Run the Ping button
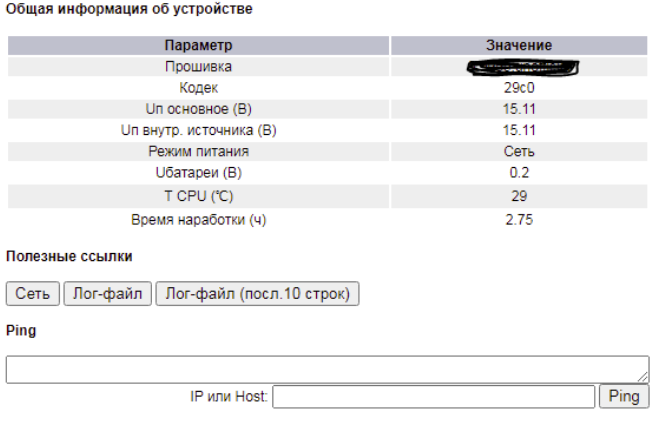This screenshot has width=664, height=424. tap(624, 397)
